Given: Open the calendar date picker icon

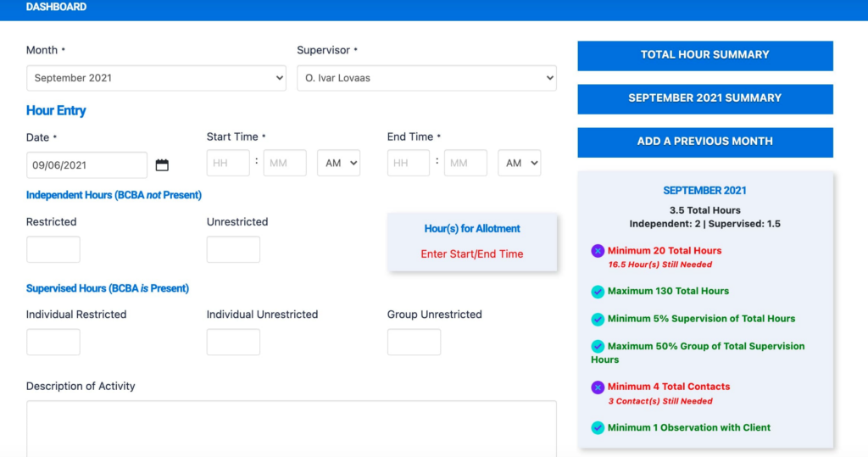Looking at the screenshot, I should click(162, 165).
